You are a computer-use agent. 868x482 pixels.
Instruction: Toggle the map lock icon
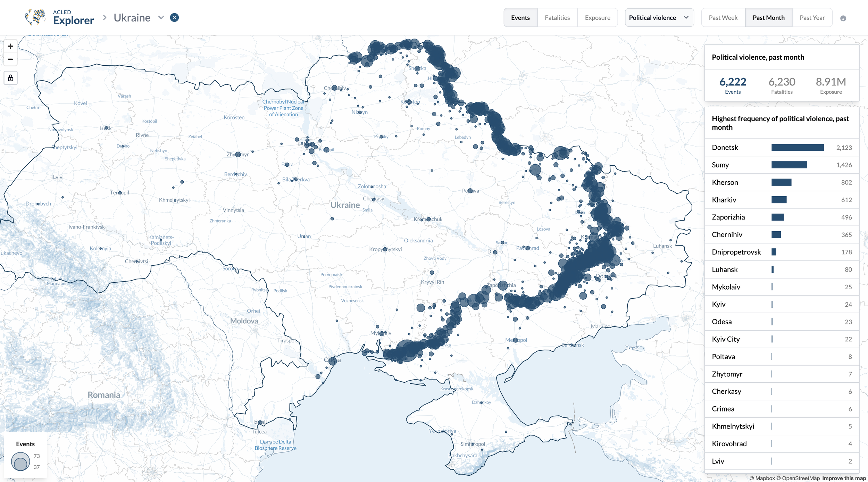[x=10, y=78]
